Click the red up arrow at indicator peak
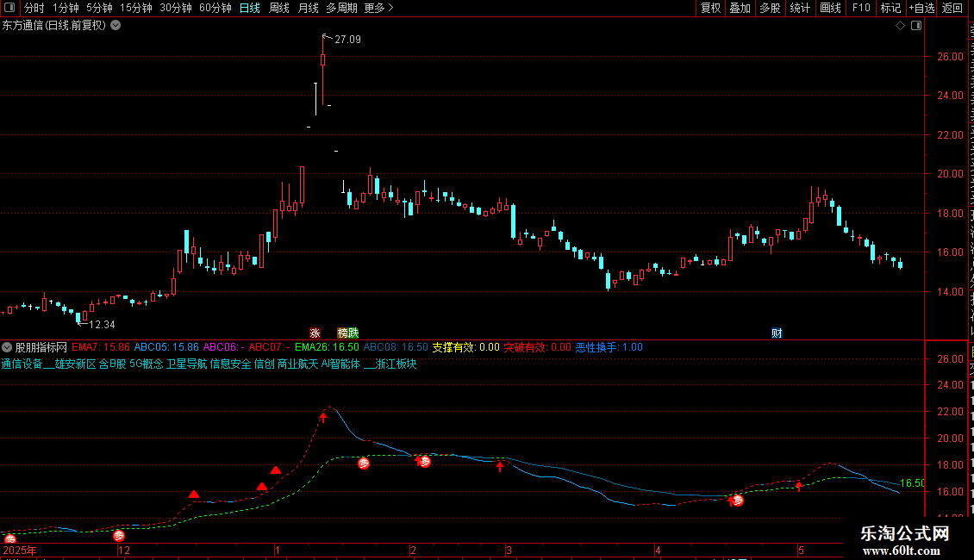Viewport: 974px width, 560px height. pos(323,417)
